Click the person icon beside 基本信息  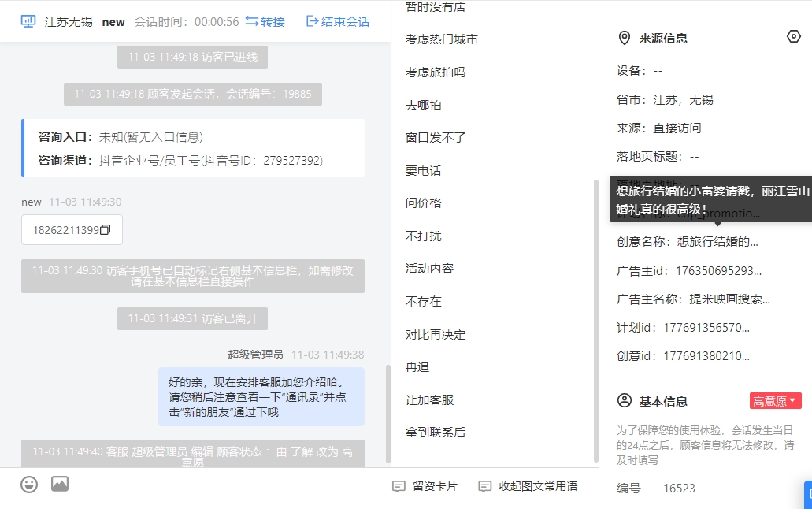pos(625,401)
